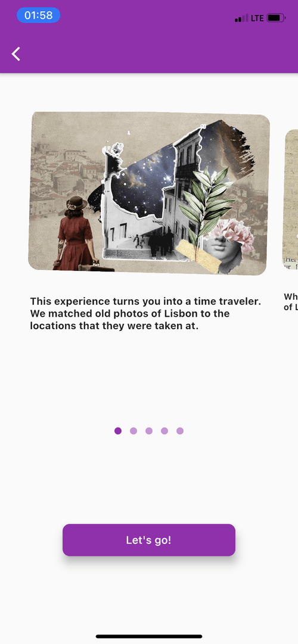Tap the woman in red dress in collage

point(75,233)
